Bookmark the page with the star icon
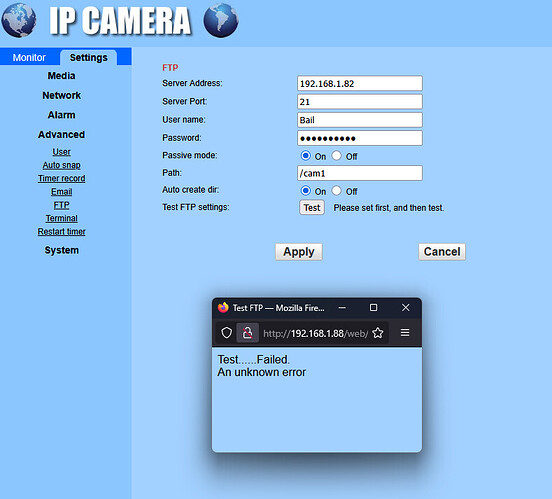 coord(378,333)
